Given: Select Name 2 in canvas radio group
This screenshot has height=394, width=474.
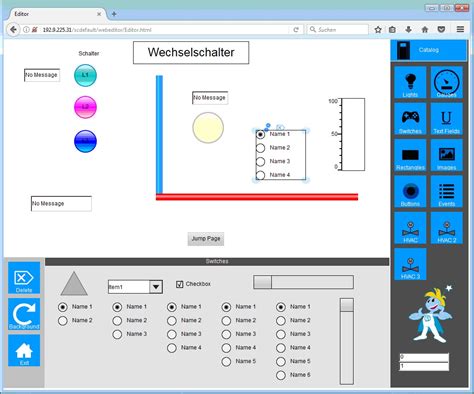Looking at the screenshot, I should [x=260, y=148].
